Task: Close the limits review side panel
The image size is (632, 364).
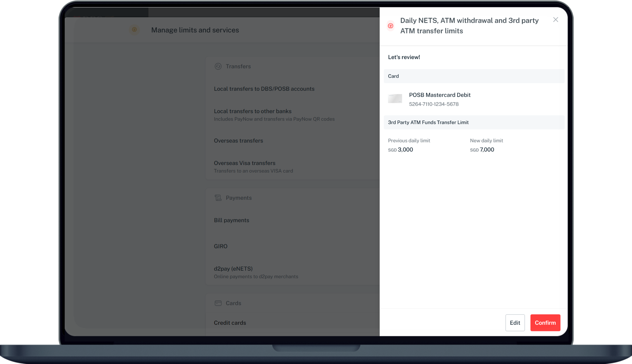Action: click(555, 20)
